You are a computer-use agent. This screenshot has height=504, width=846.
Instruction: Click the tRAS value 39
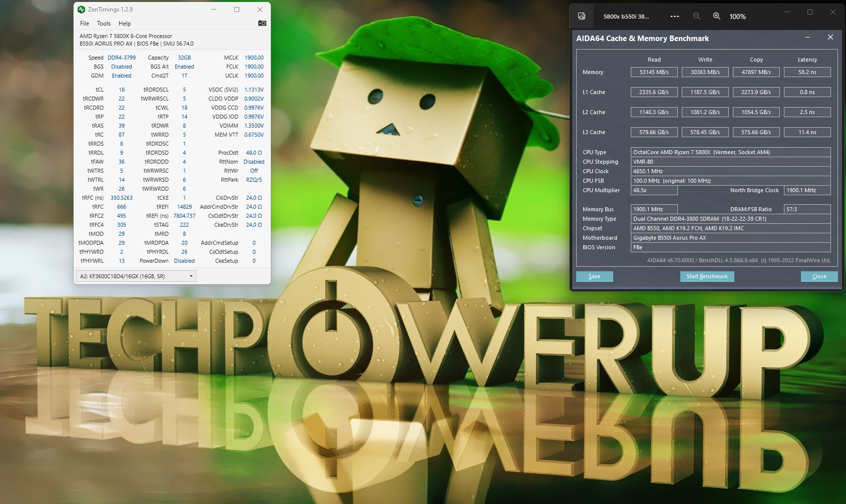tap(122, 126)
